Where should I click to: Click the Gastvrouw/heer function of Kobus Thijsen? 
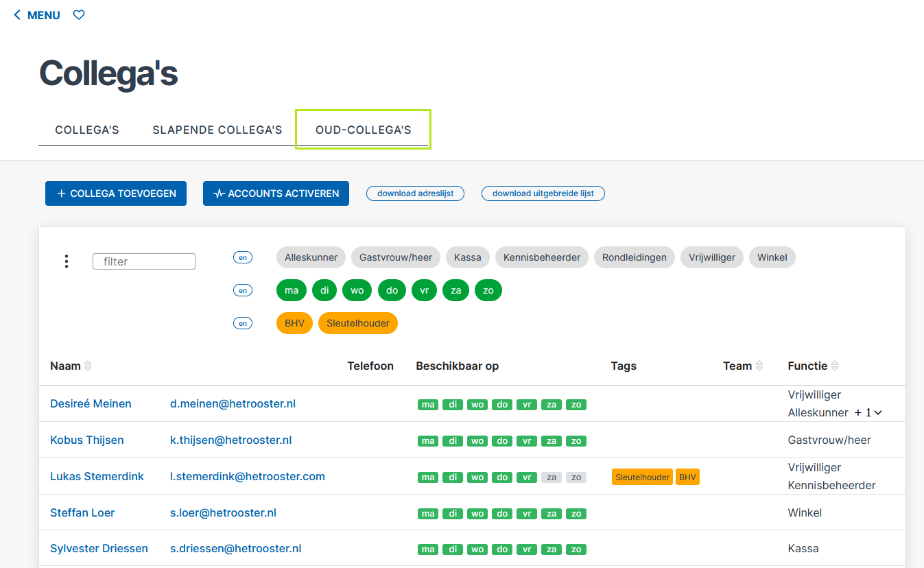[829, 440]
